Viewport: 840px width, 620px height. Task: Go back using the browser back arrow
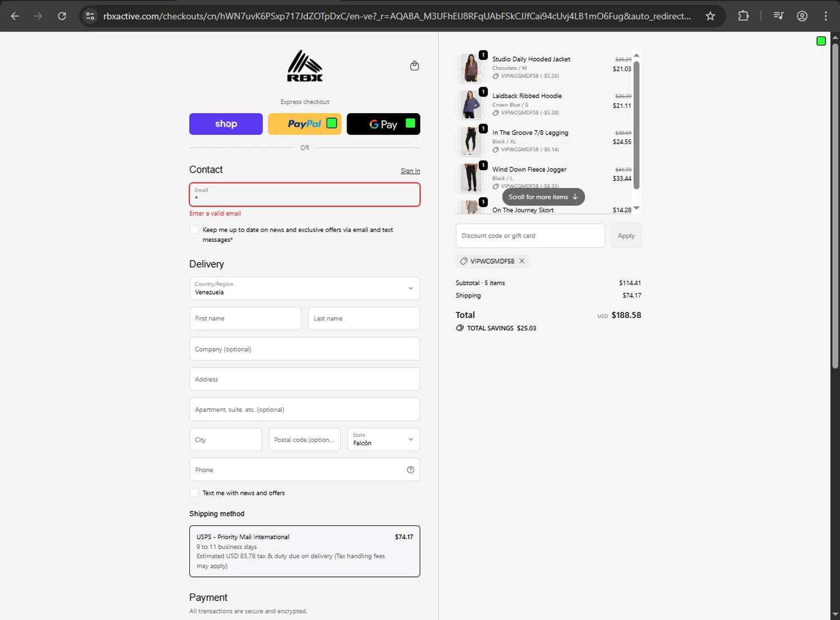click(x=15, y=16)
